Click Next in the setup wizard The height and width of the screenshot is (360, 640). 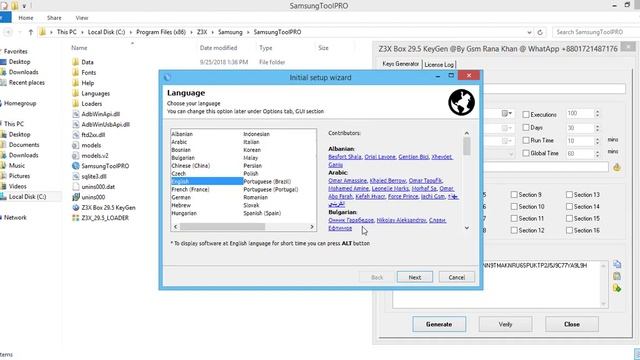click(x=415, y=277)
